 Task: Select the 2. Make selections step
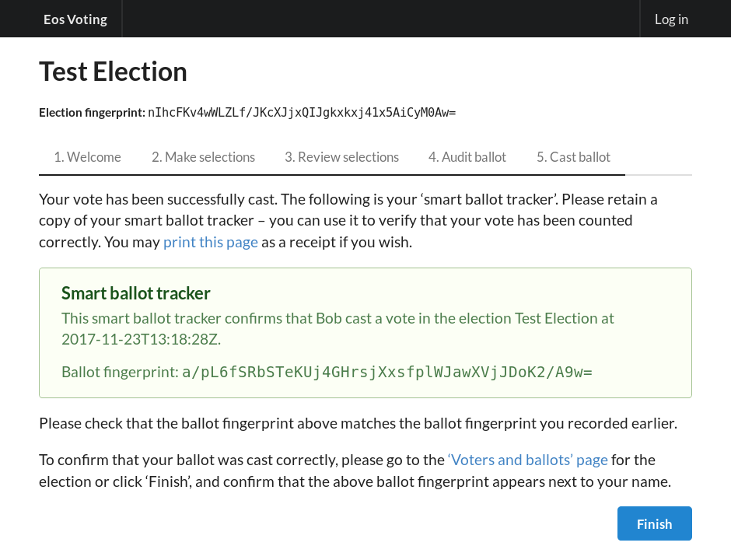pos(203,157)
